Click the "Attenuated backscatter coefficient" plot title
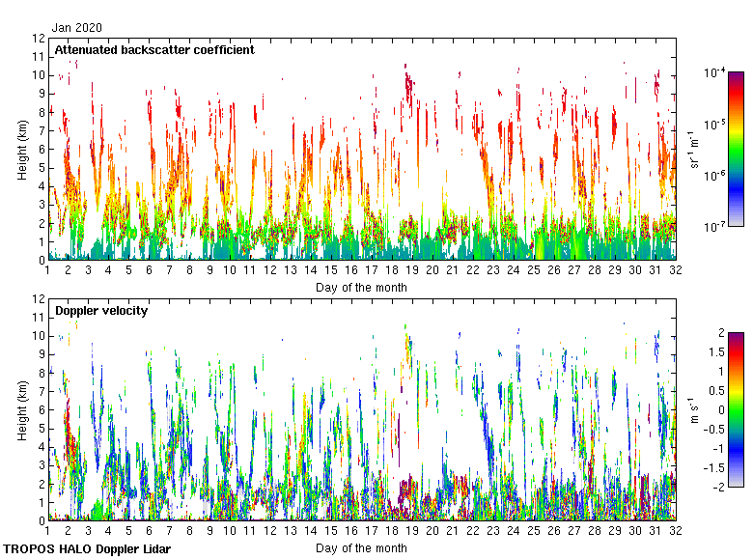Viewport: 753px width, 560px height. 154,49
